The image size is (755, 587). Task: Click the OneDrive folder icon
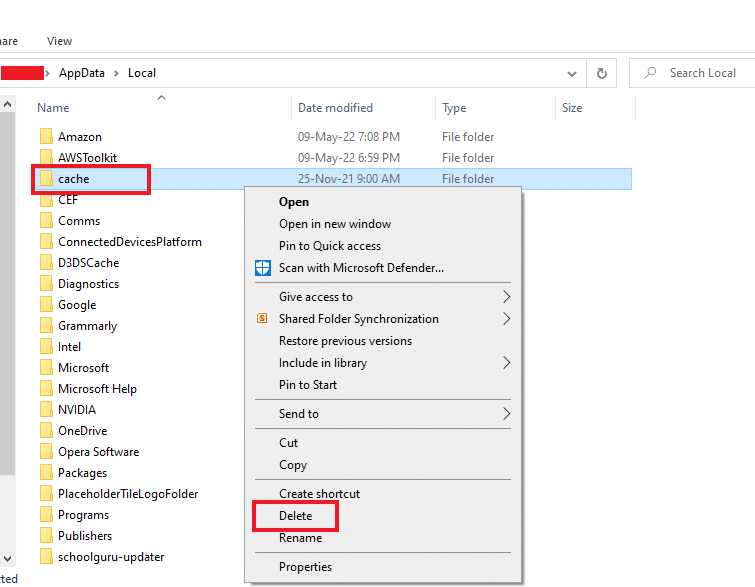coord(46,430)
